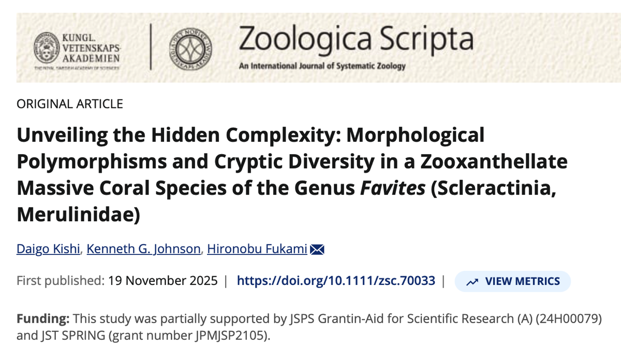Open author Daigo Kishi's link
Image resolution: width=621 pixels, height=364 pixels.
click(48, 249)
